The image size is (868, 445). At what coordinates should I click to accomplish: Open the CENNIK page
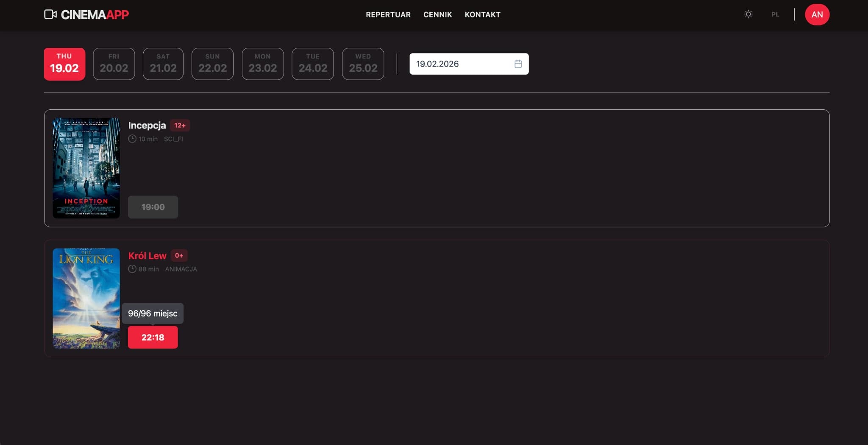pyautogui.click(x=437, y=14)
